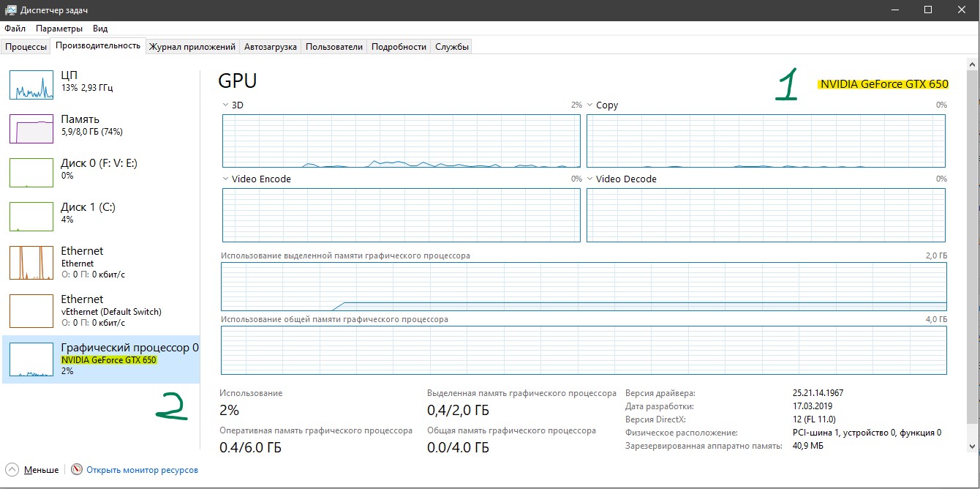Click the Task Manager title bar icon
This screenshot has width=980, height=489.
[x=11, y=10]
